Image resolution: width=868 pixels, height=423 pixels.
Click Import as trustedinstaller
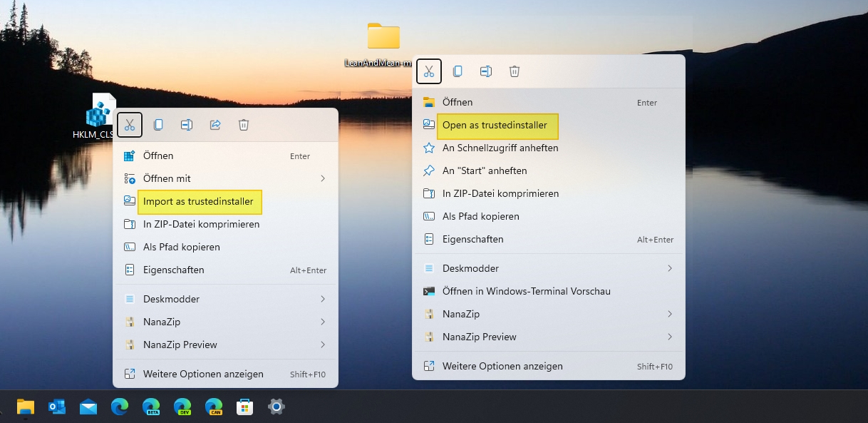tap(225, 202)
